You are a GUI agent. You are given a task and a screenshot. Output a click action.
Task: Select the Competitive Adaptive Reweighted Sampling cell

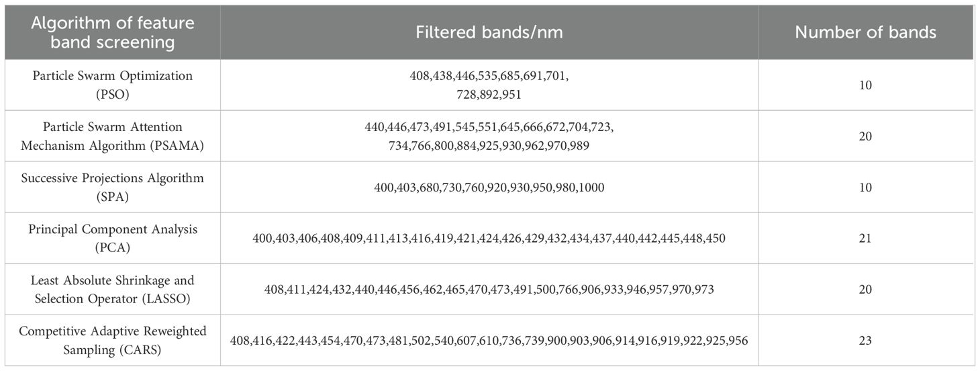pyautogui.click(x=113, y=340)
